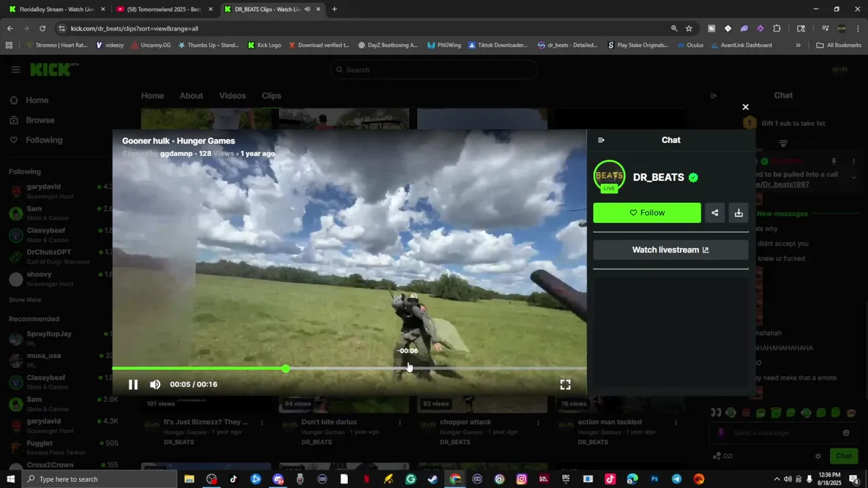The image size is (868, 488).
Task: Open Photoshop from the taskbar
Action: coord(654,479)
